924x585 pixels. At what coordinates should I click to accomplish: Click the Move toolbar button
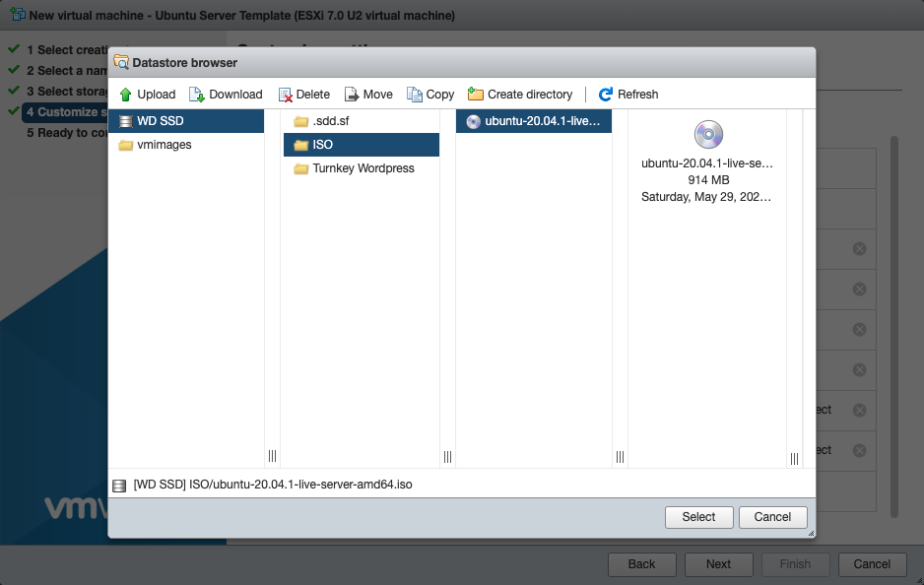tap(368, 95)
